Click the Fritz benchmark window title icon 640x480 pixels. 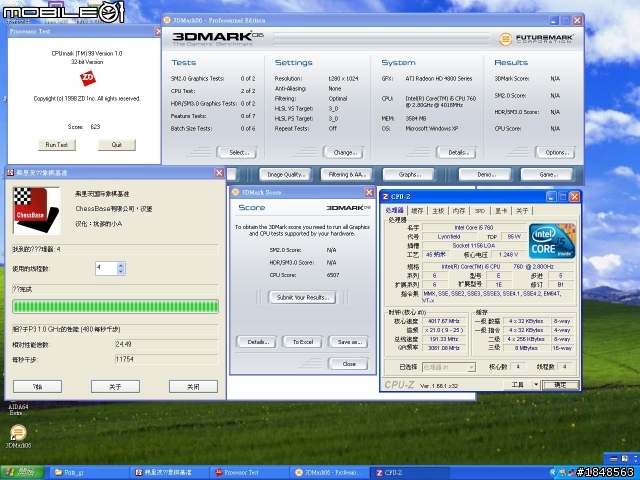tap(11, 173)
